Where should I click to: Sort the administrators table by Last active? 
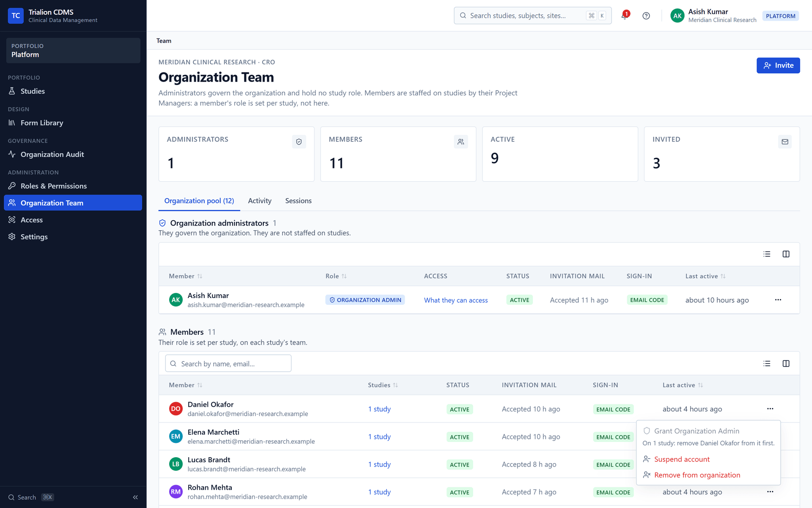tap(705, 276)
